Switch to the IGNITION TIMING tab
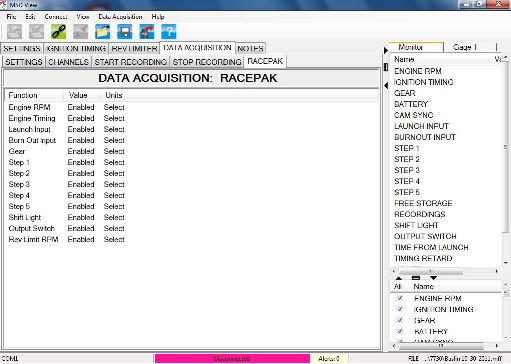 [x=76, y=49]
